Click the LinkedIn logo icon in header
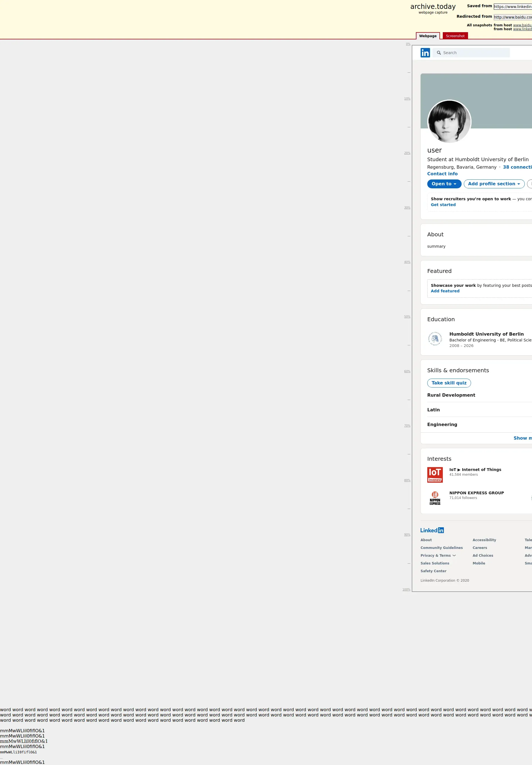 (425, 53)
